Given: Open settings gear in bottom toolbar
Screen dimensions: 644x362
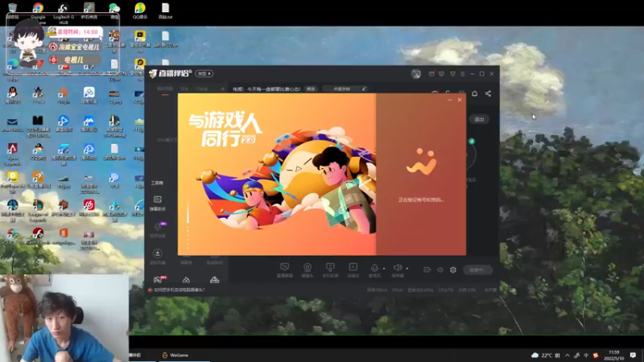Looking at the screenshot, I should click(453, 270).
